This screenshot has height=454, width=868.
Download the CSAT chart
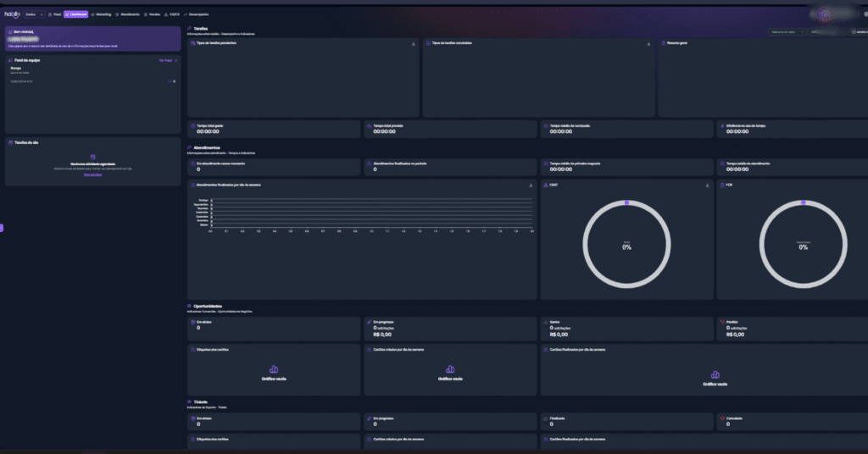(707, 184)
